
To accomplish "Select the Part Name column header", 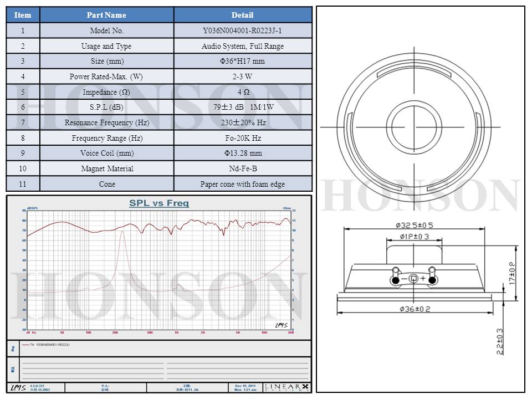I will pos(107,15).
